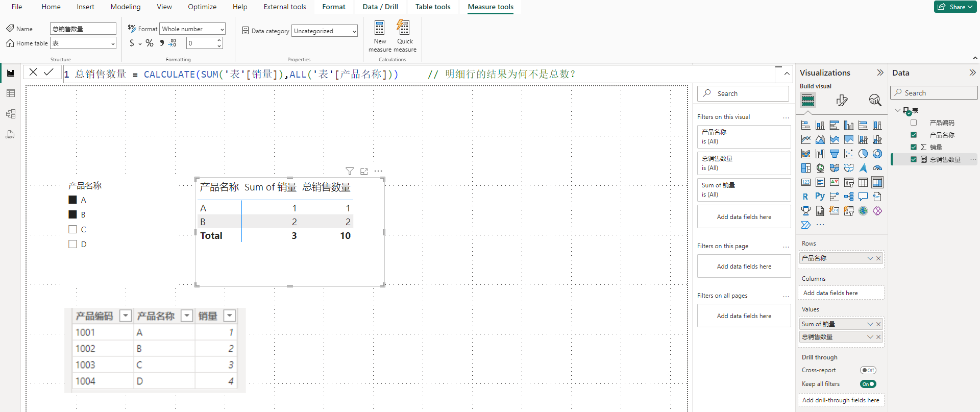980x412 pixels.
Task: Enable the Cross-report toggle
Action: click(x=868, y=370)
